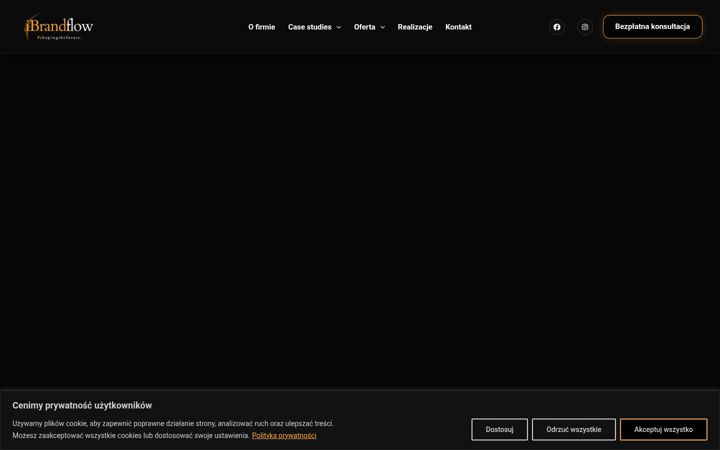Open the Oferta menu item
This screenshot has width=720, height=450.
point(365,27)
